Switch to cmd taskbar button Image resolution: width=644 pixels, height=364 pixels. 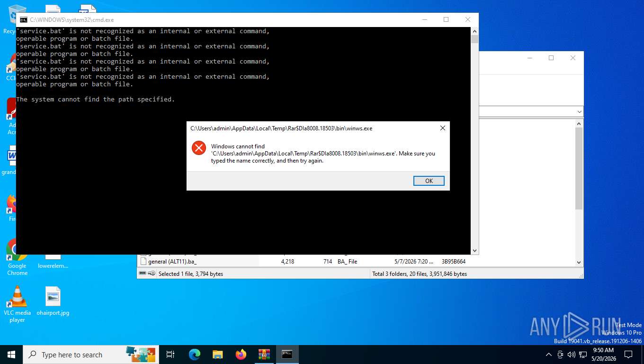(x=287, y=355)
